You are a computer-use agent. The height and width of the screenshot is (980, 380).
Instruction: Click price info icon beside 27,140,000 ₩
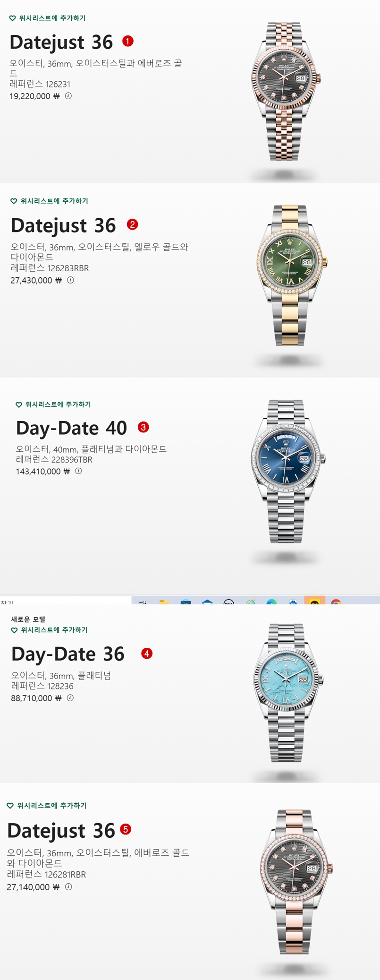coord(68,887)
